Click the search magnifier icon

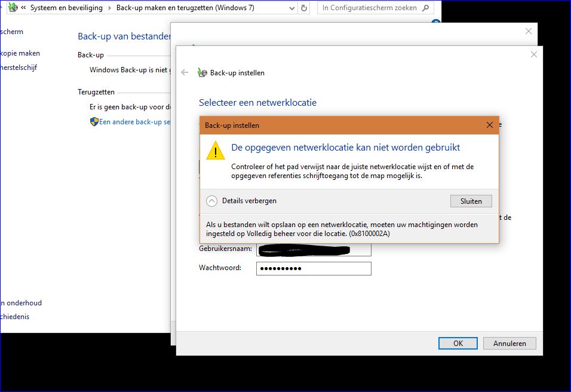tap(425, 8)
